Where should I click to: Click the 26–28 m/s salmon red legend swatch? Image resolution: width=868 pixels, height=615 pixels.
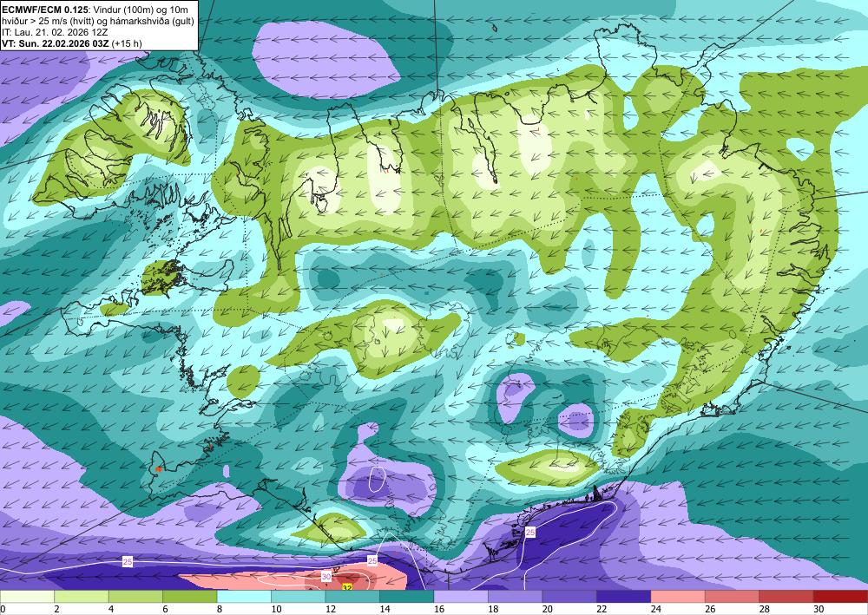click(x=733, y=596)
